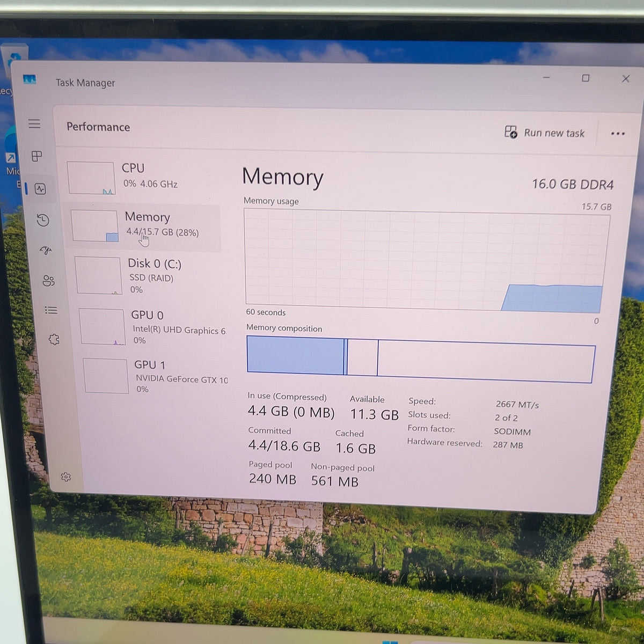Screen dimensions: 644x644
Task: Click the Task Manager window title
Action: pyautogui.click(x=85, y=83)
